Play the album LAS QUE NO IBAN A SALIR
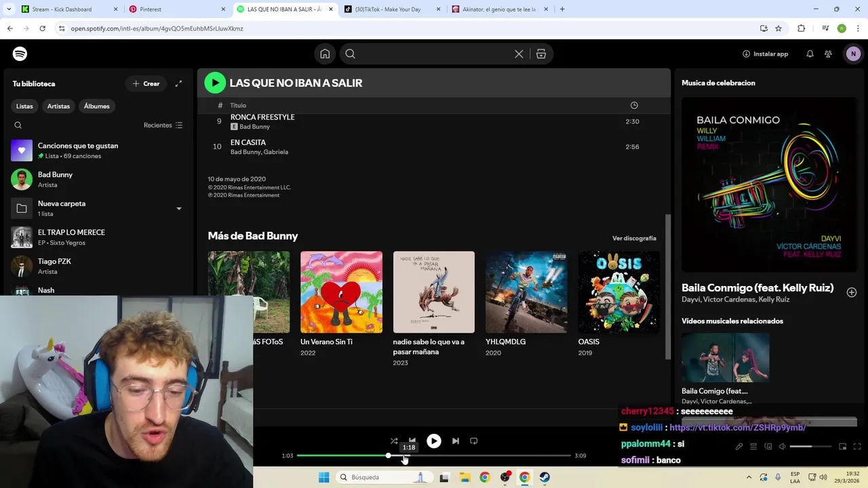This screenshot has width=868, height=488. [215, 83]
